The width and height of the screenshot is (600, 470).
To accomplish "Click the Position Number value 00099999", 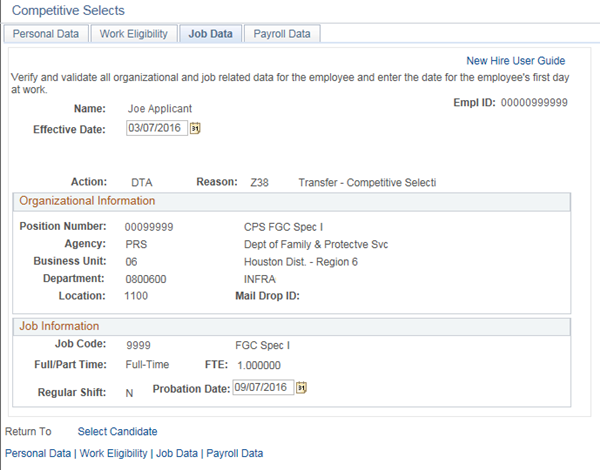I will (x=149, y=227).
